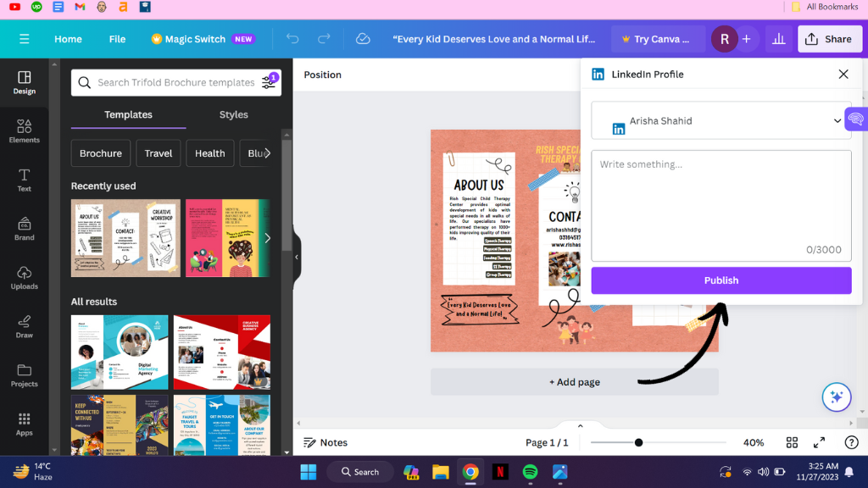Open Netflix from taskbar

tap(500, 471)
